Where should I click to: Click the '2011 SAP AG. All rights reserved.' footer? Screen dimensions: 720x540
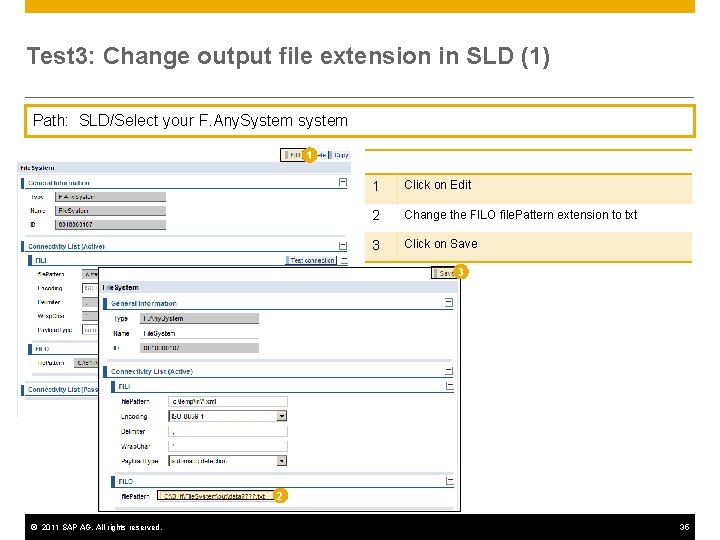coord(96,527)
